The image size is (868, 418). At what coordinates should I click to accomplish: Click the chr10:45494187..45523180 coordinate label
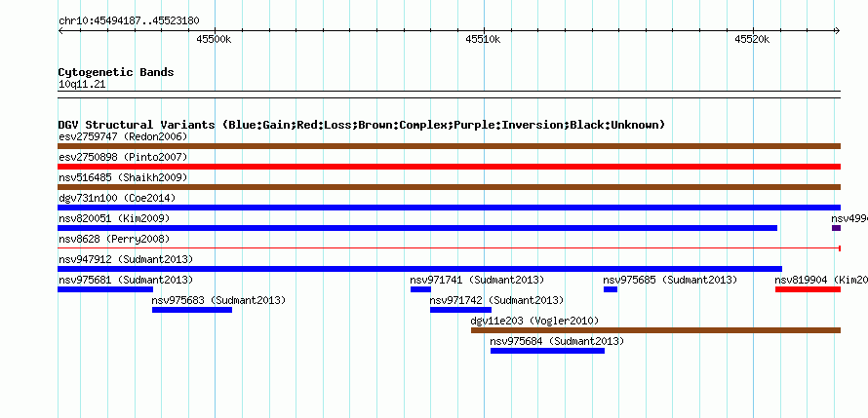click(129, 21)
